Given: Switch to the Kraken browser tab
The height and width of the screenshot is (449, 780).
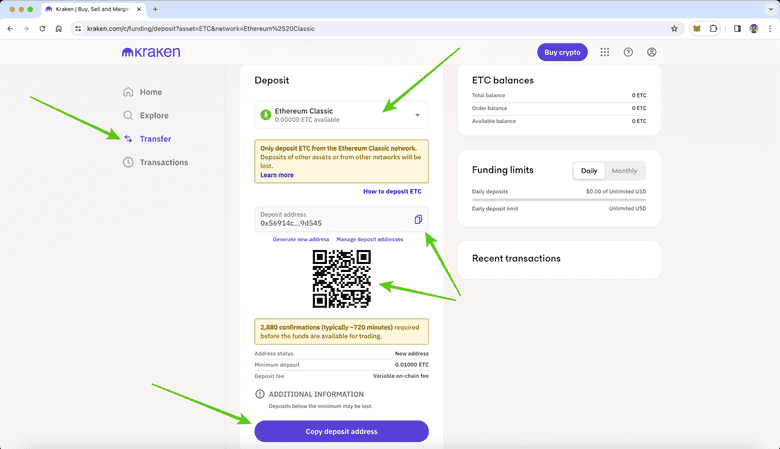Looking at the screenshot, I should (x=90, y=9).
